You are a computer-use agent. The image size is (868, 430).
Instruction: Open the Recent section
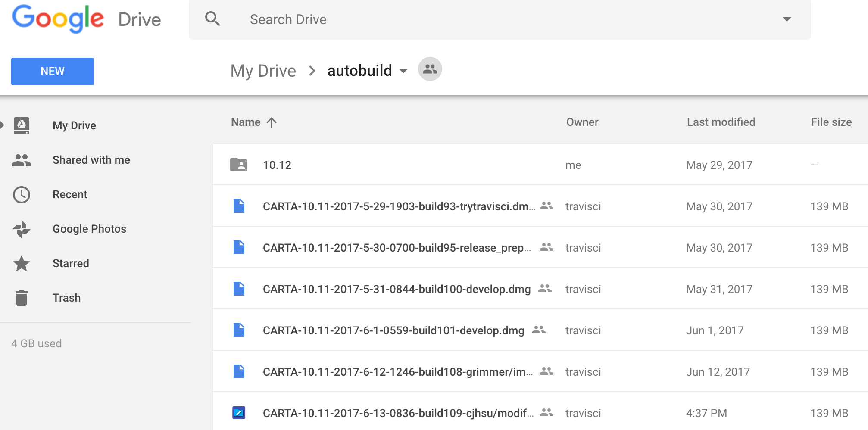70,194
